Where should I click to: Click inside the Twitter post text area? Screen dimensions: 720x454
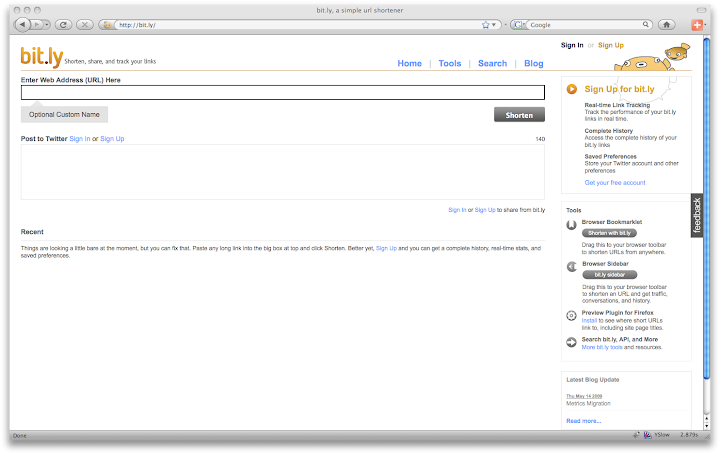click(283, 172)
